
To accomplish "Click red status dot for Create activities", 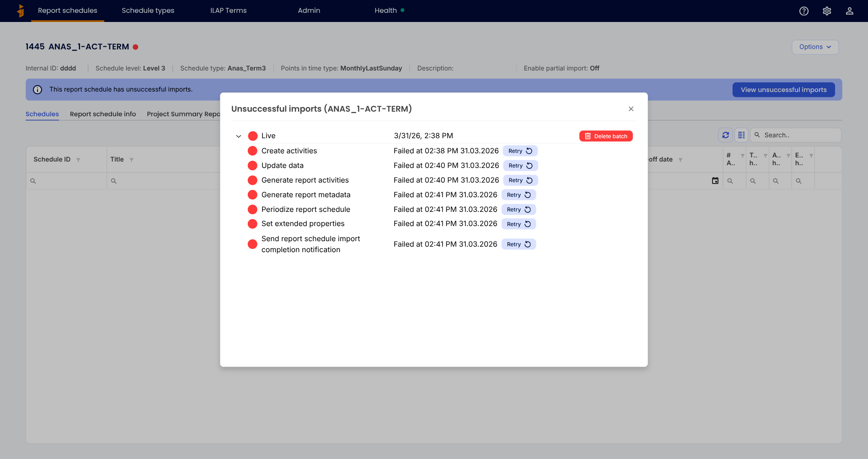I will 252,151.
